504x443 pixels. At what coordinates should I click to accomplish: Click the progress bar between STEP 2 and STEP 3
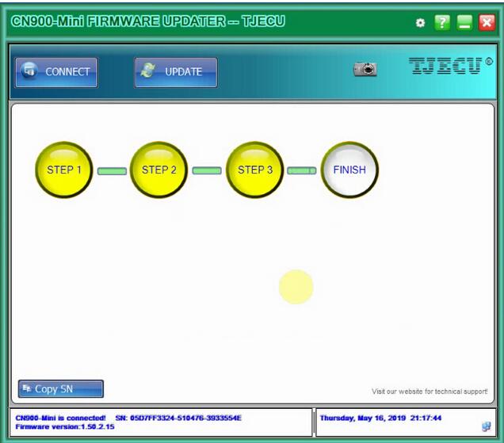coord(207,170)
